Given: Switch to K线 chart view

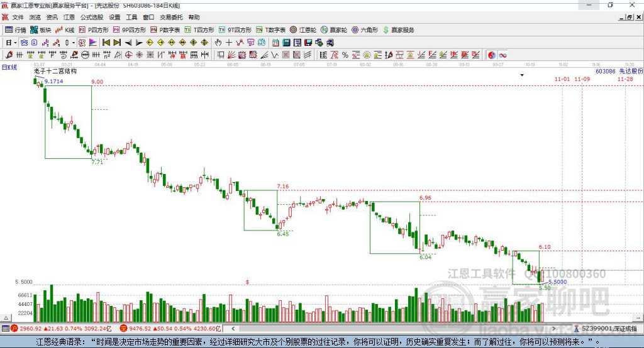Looking at the screenshot, I should point(65,30).
